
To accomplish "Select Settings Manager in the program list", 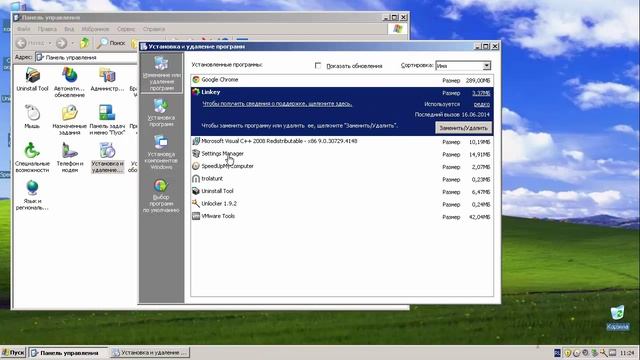I will point(342,154).
